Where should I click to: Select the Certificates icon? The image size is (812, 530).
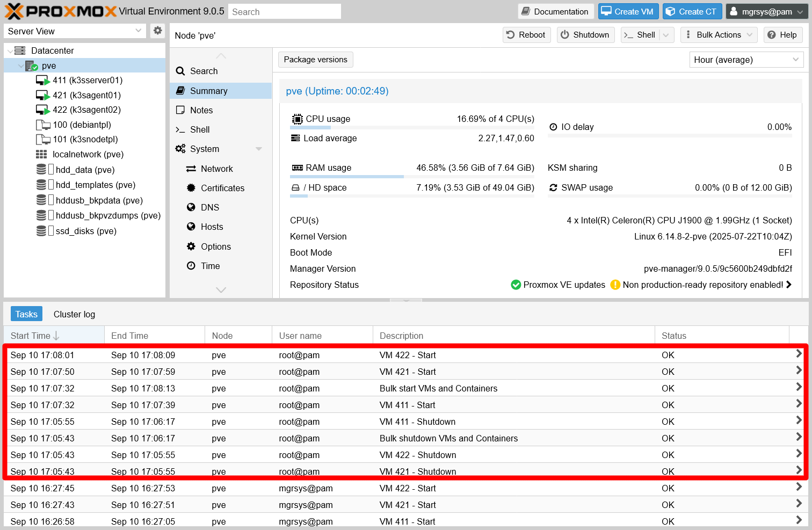point(192,188)
